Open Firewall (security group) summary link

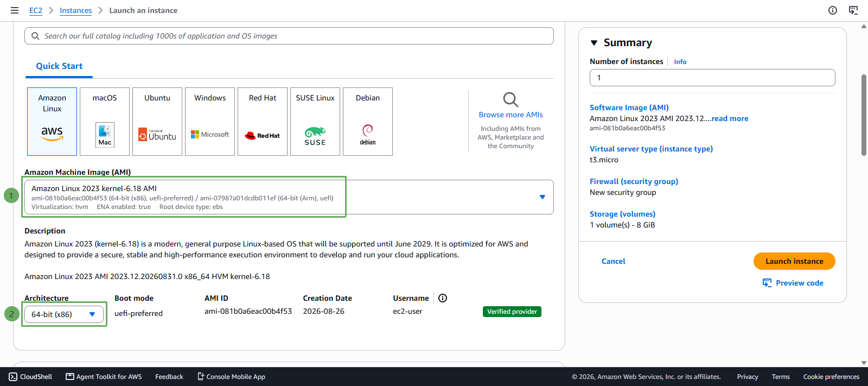(634, 181)
